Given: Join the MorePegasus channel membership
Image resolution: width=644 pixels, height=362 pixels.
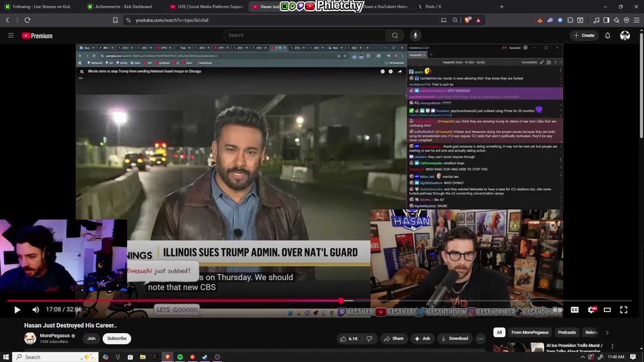Looking at the screenshot, I should pos(91,338).
